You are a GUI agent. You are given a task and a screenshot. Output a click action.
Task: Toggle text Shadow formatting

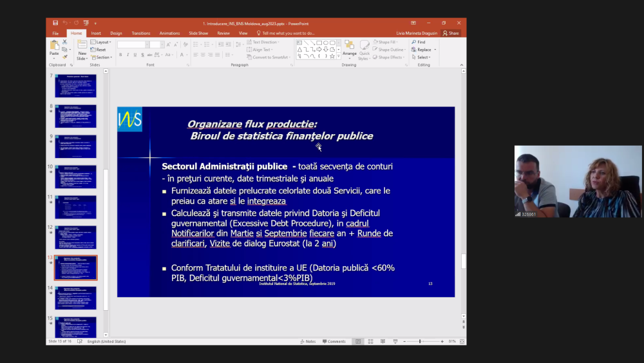(142, 55)
